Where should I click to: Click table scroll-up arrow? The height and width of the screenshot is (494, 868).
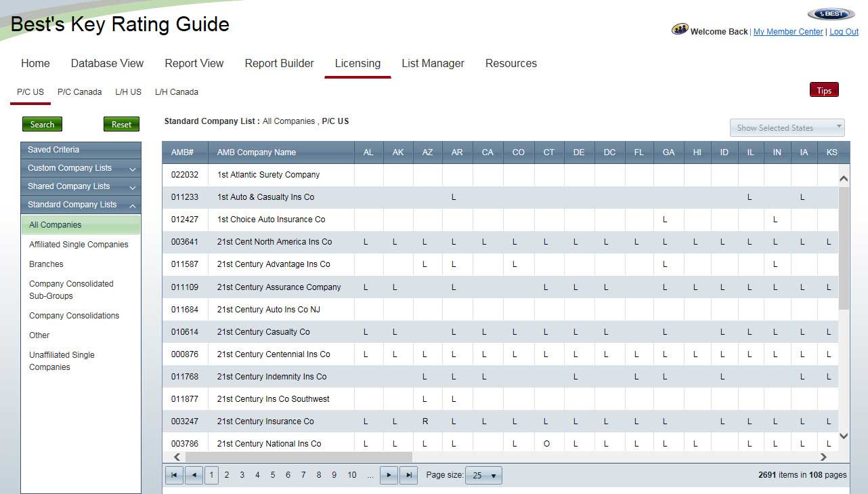click(844, 179)
